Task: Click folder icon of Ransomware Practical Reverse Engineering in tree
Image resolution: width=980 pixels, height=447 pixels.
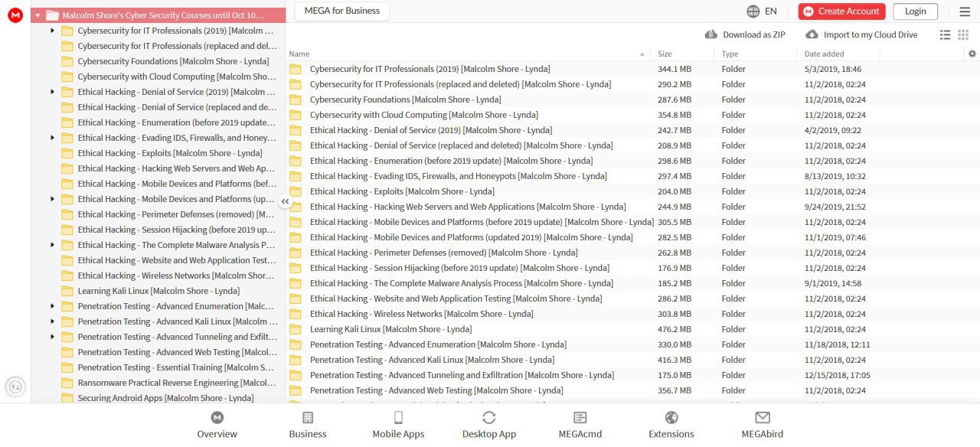Action: (x=67, y=383)
